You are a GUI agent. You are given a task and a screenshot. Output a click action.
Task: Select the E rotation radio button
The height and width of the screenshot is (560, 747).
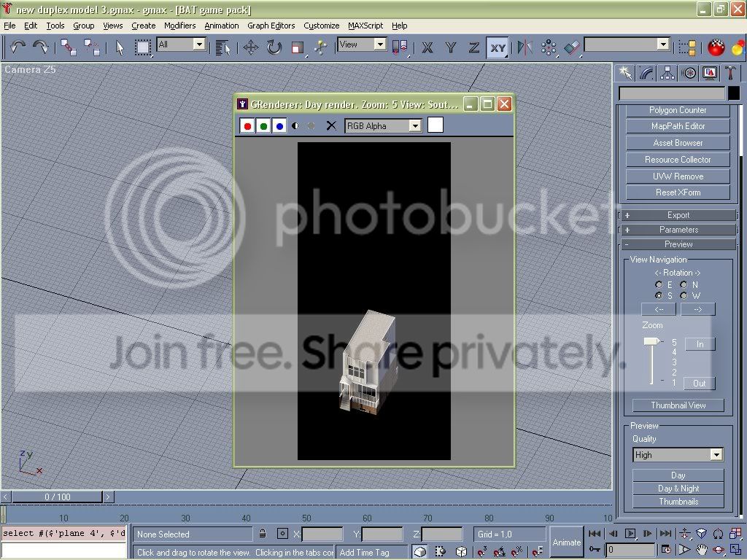(x=659, y=285)
